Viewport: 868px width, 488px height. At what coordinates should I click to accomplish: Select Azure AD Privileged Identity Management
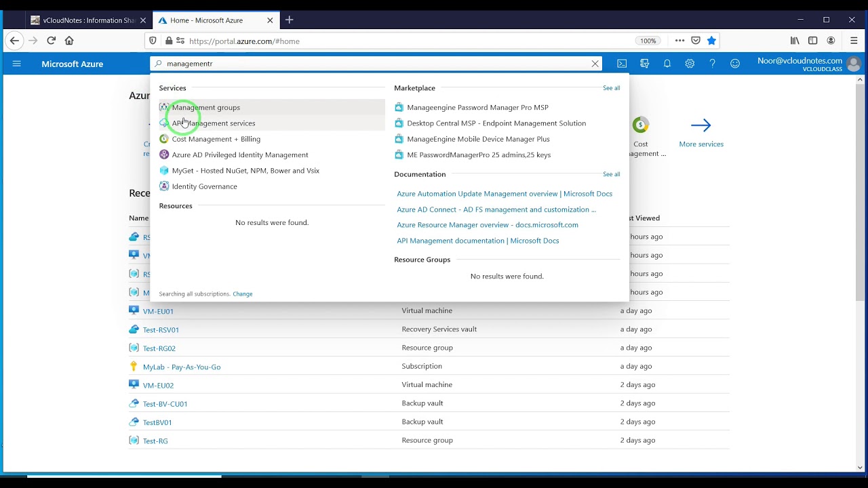240,155
